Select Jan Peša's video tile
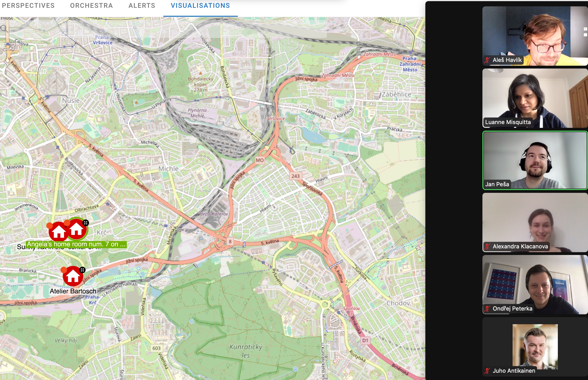 pos(535,160)
